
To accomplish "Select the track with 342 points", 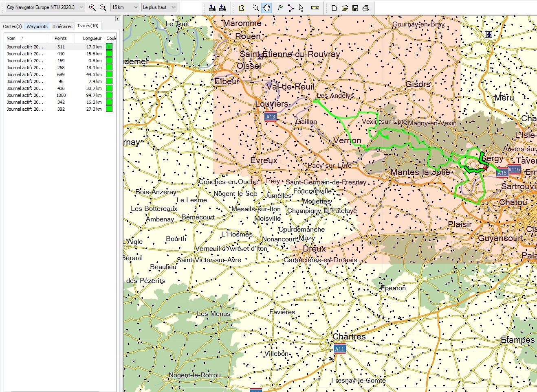I will [60, 102].
